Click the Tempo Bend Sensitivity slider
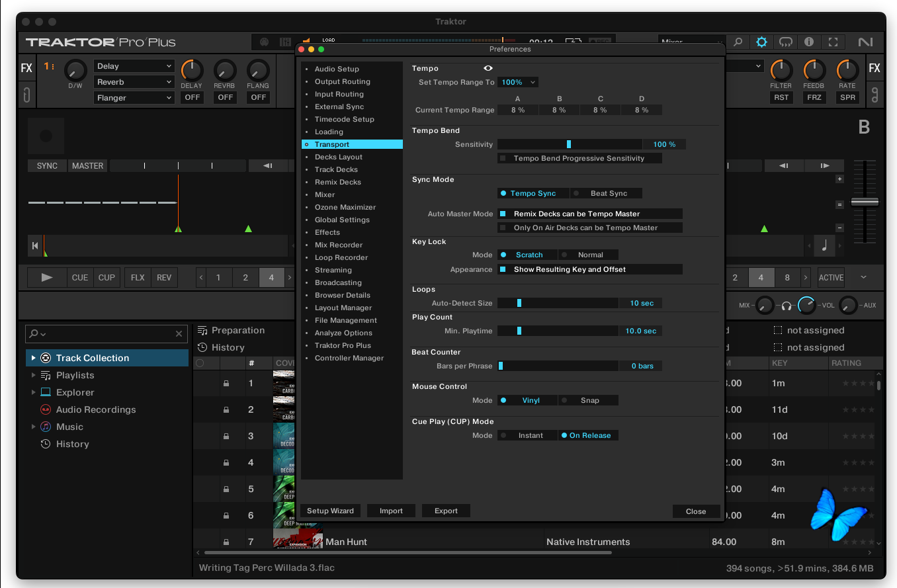 tap(570, 144)
